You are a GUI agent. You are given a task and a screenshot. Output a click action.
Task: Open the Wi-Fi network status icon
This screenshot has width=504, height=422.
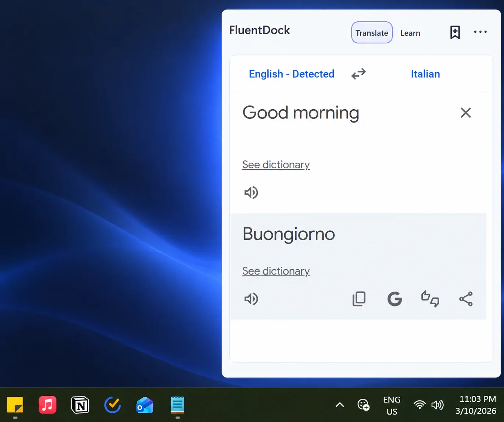tap(419, 405)
